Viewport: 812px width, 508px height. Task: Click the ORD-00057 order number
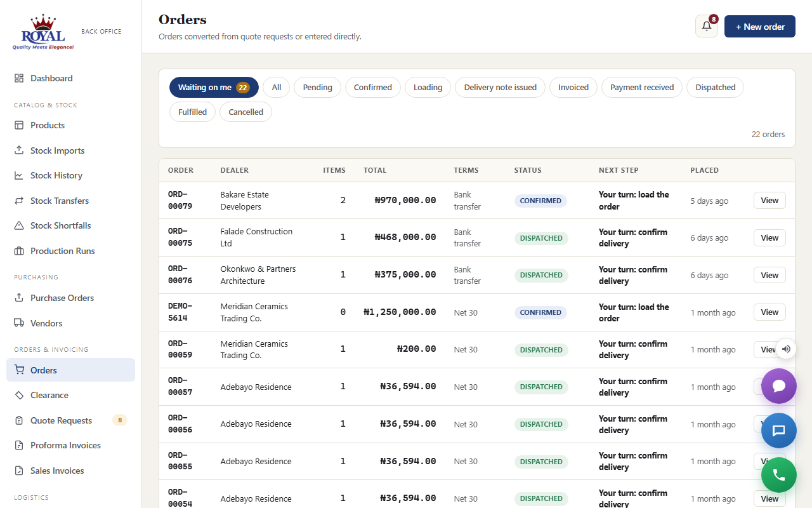(180, 387)
